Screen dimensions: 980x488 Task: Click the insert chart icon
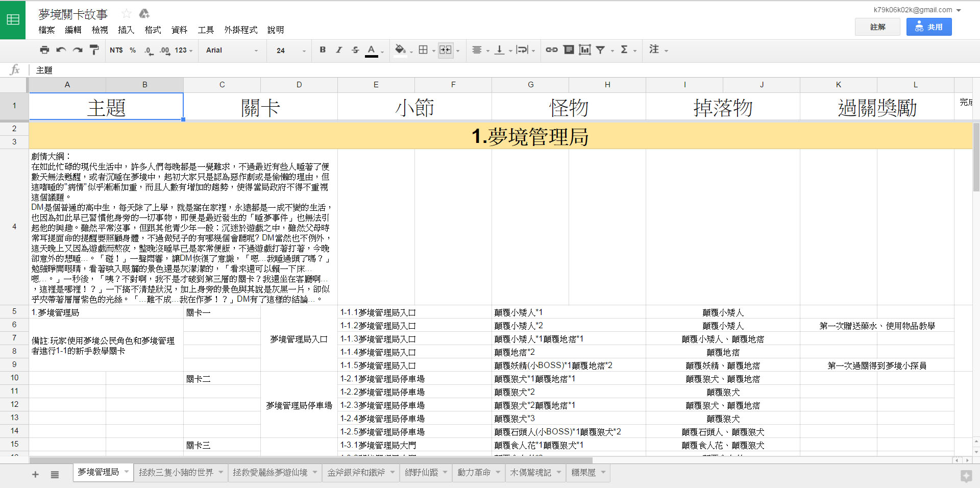pyautogui.click(x=584, y=50)
